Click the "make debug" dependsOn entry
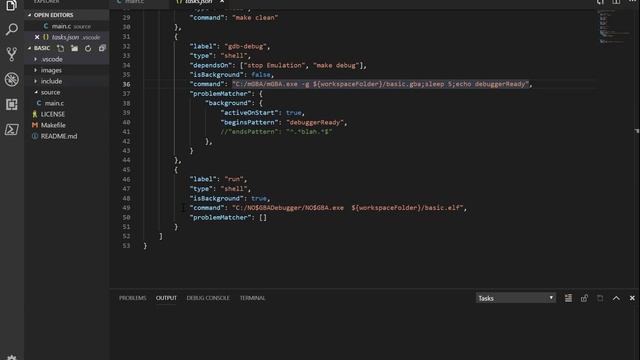The height and width of the screenshot is (360, 640). coord(336,65)
